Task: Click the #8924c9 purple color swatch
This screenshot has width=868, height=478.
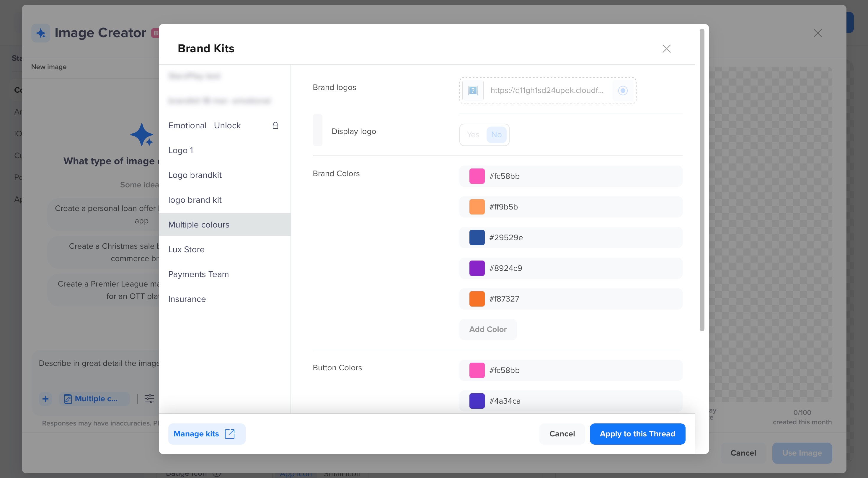Action: coord(477,268)
